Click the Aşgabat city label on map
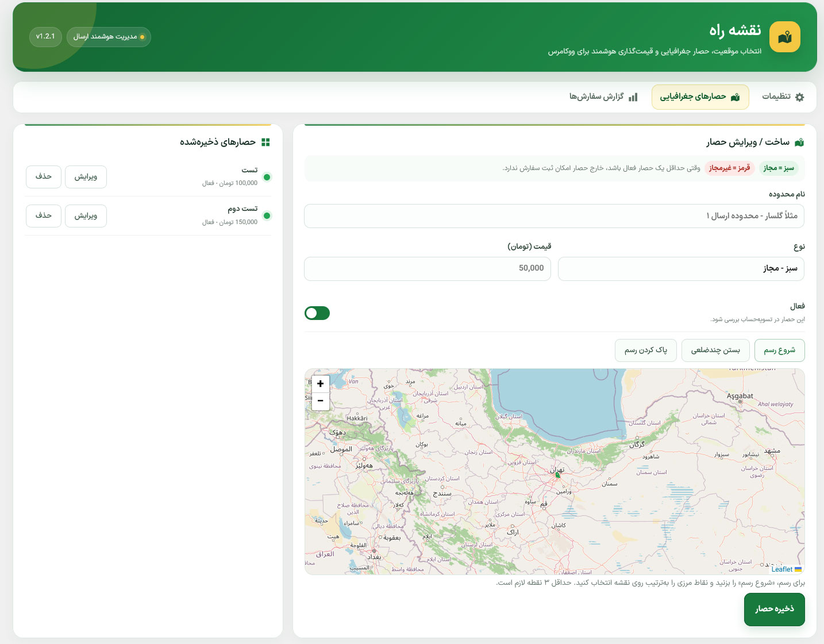Viewport: 824px width, 644px height. [740, 396]
